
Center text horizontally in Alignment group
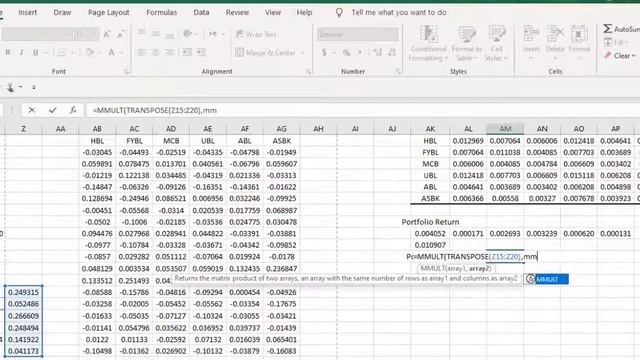(156, 52)
